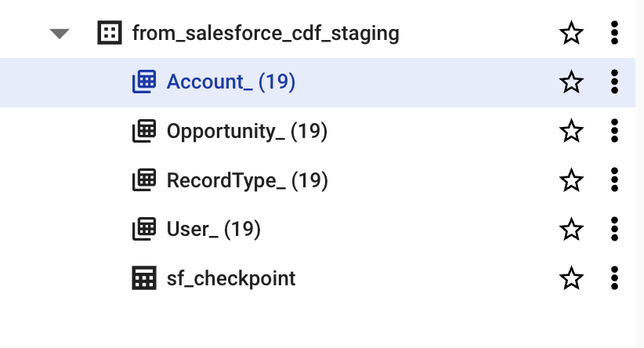The image size is (644, 348).
Task: Open the Account_ three-dot actions menu
Action: 614,82
